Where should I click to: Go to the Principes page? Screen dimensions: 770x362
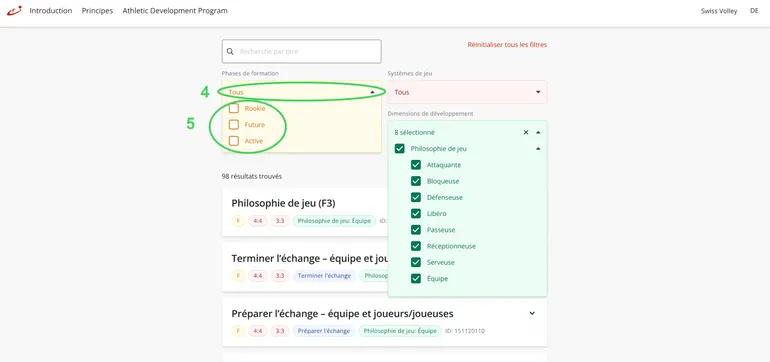tap(97, 10)
